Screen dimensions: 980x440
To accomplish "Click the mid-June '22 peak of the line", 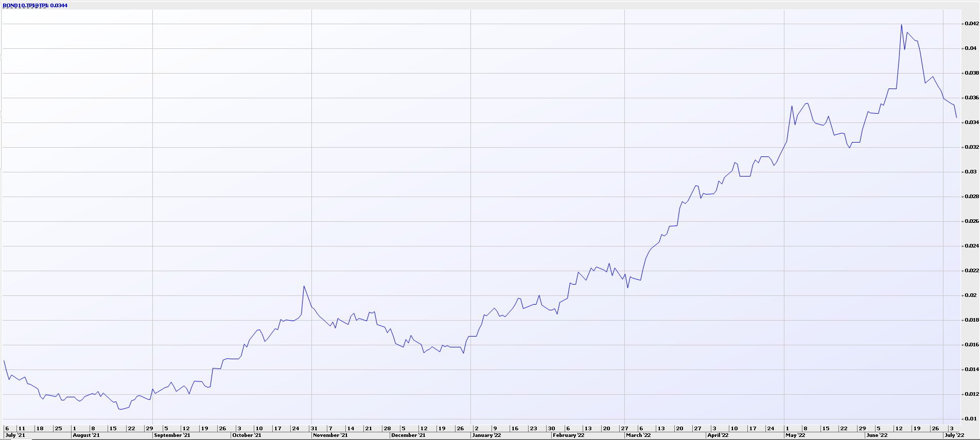I will (x=901, y=25).
